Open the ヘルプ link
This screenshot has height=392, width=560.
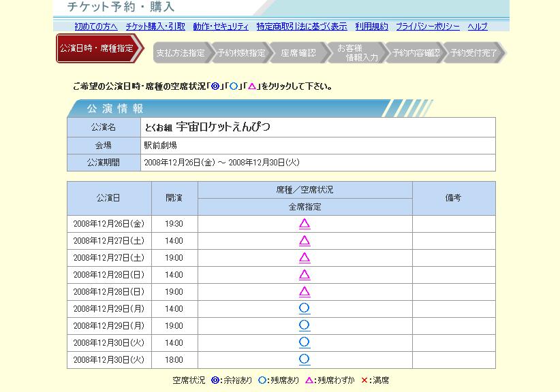478,27
